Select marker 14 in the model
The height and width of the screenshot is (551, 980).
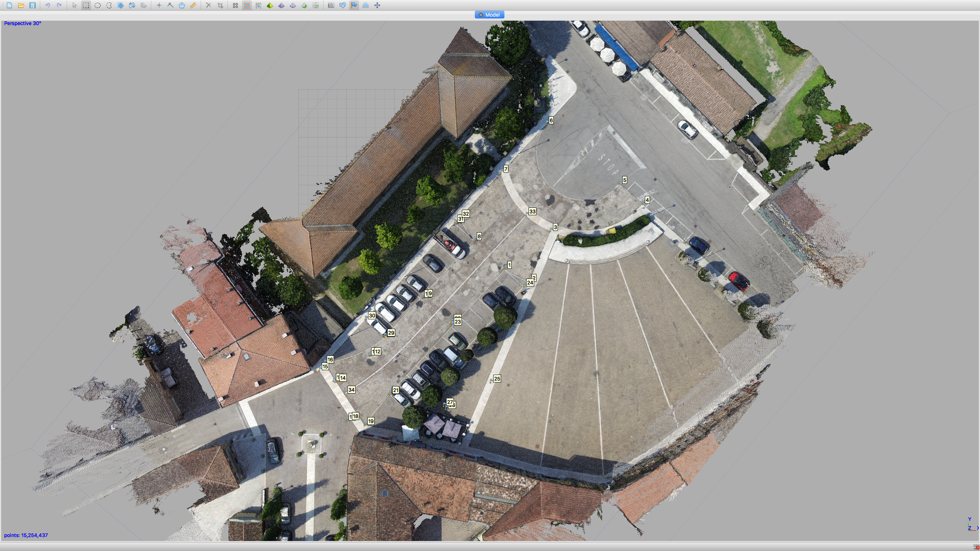pos(343,378)
